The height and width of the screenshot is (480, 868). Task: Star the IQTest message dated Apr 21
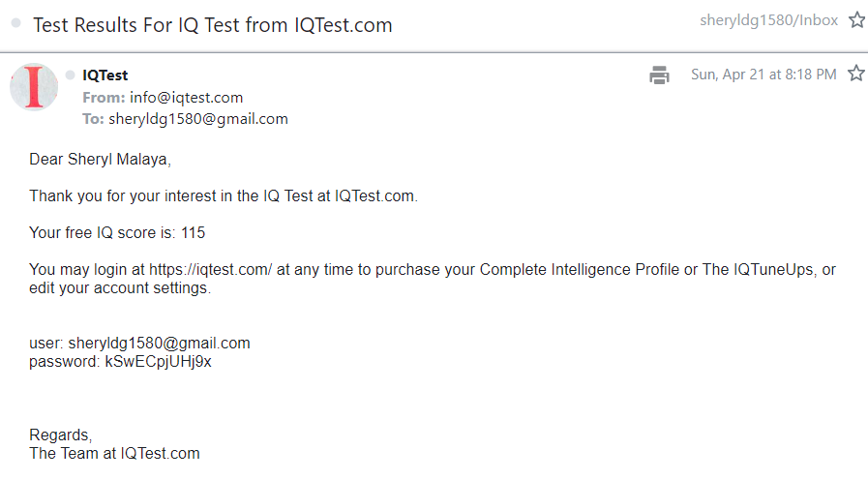(855, 74)
